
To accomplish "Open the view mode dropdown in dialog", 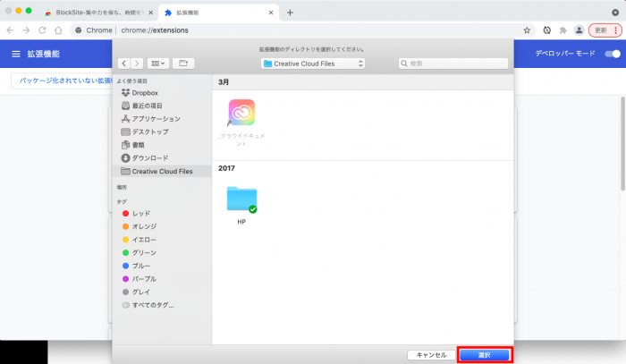I will (158, 63).
